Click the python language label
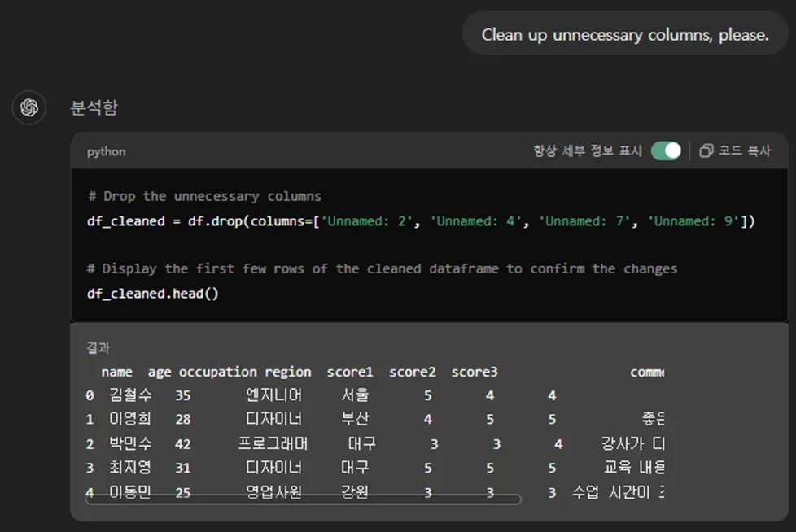Viewport: 796px width, 532px height. 107,152
